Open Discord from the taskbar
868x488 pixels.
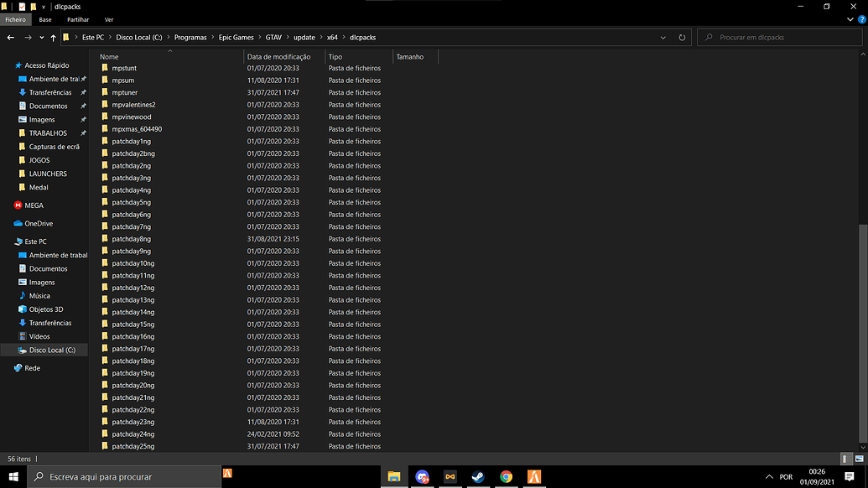(x=422, y=476)
